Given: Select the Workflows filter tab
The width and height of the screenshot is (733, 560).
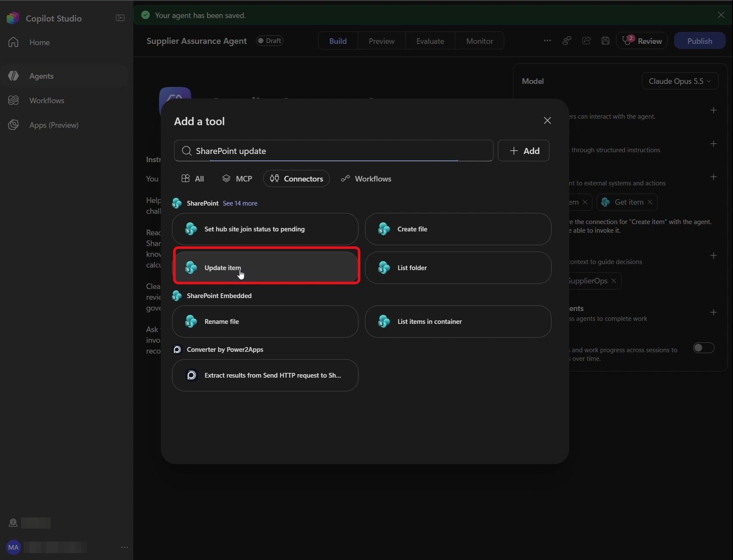Looking at the screenshot, I should (x=366, y=178).
